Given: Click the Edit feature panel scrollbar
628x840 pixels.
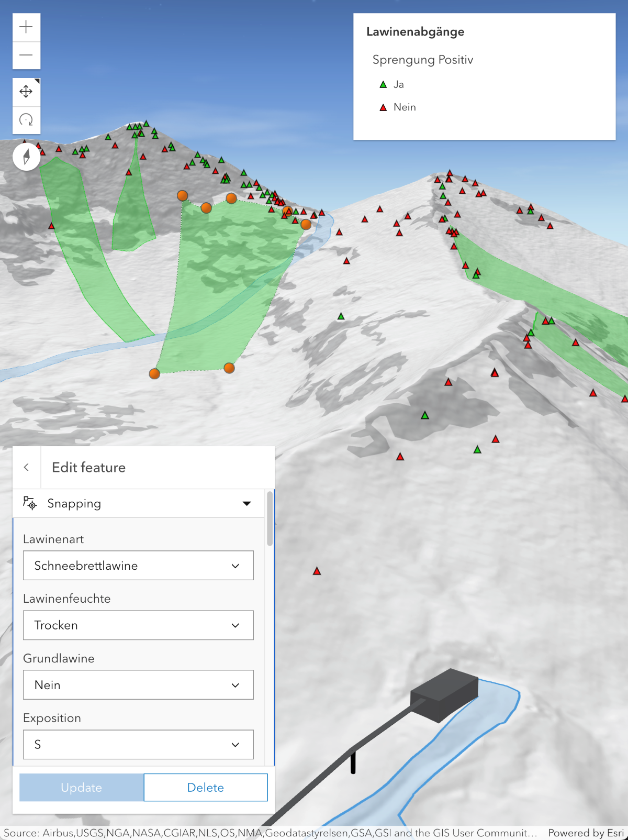Looking at the screenshot, I should pos(270,518).
